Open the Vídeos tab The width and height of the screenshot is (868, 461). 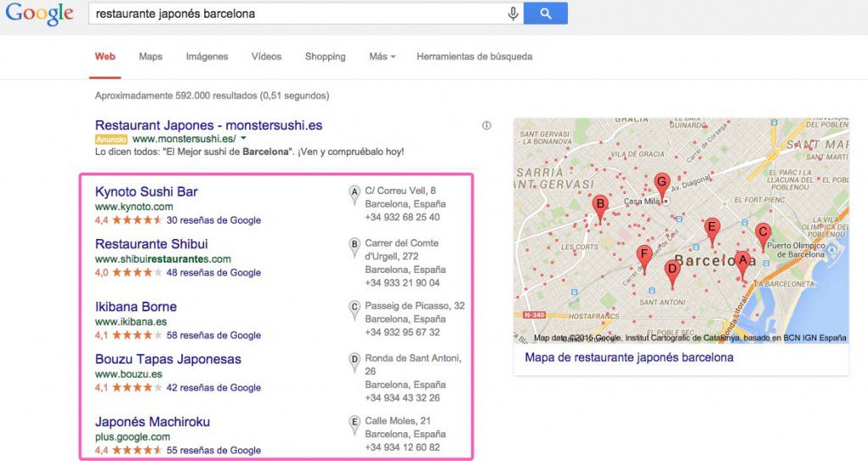(266, 57)
